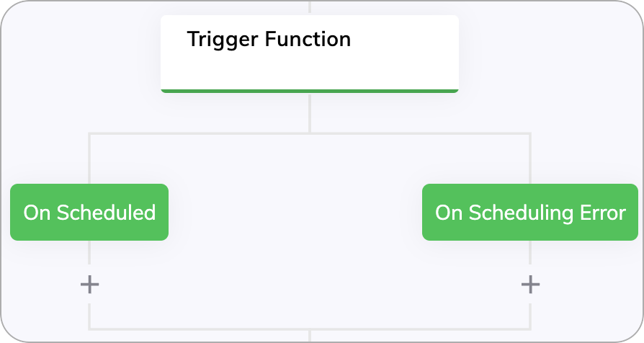Click the connector line above On Scheduling Error
This screenshot has width=644, height=343.
[x=529, y=159]
